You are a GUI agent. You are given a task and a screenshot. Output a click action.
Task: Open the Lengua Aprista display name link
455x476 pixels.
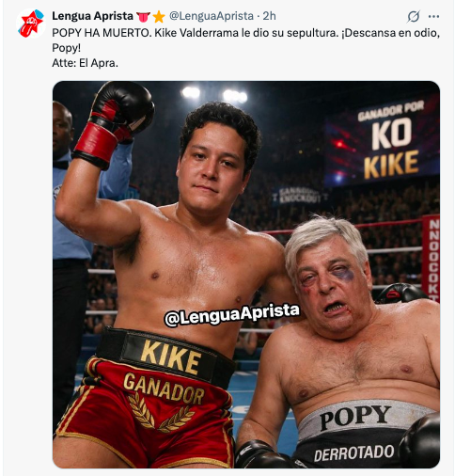pyautogui.click(x=92, y=16)
